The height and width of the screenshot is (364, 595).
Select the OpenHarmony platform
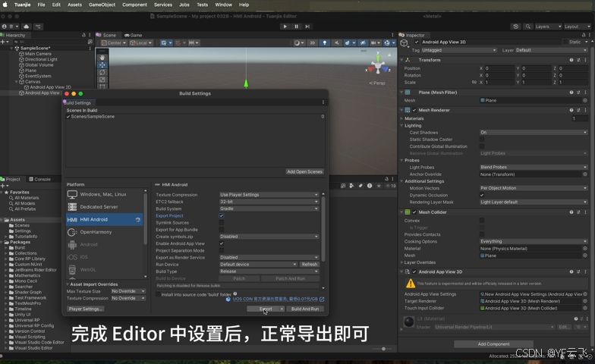(105, 232)
